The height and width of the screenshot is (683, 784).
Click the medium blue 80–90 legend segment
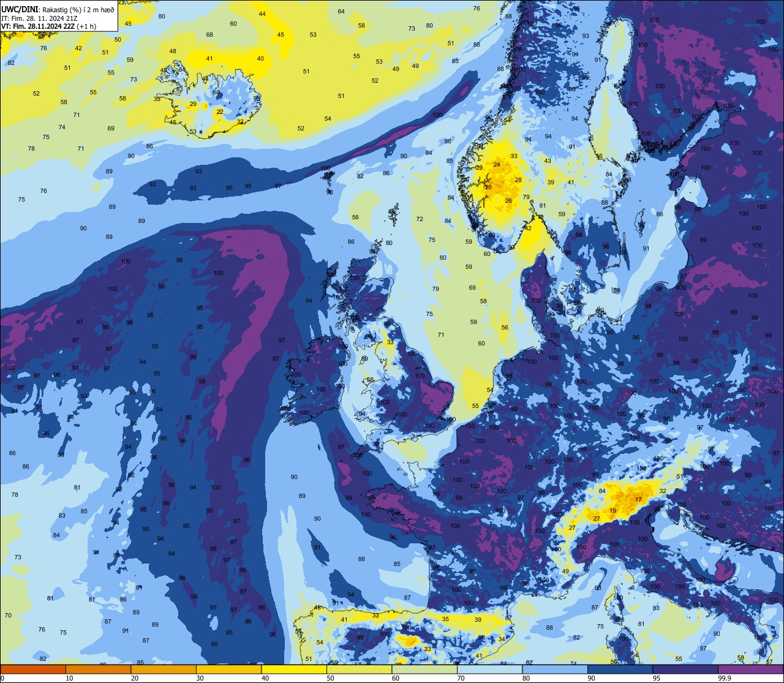click(555, 670)
